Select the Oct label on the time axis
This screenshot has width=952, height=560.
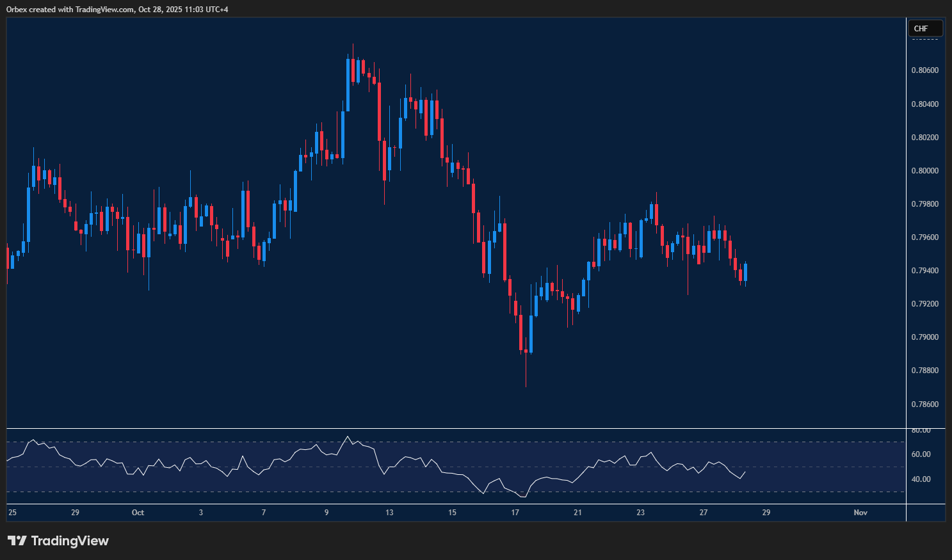click(x=138, y=513)
